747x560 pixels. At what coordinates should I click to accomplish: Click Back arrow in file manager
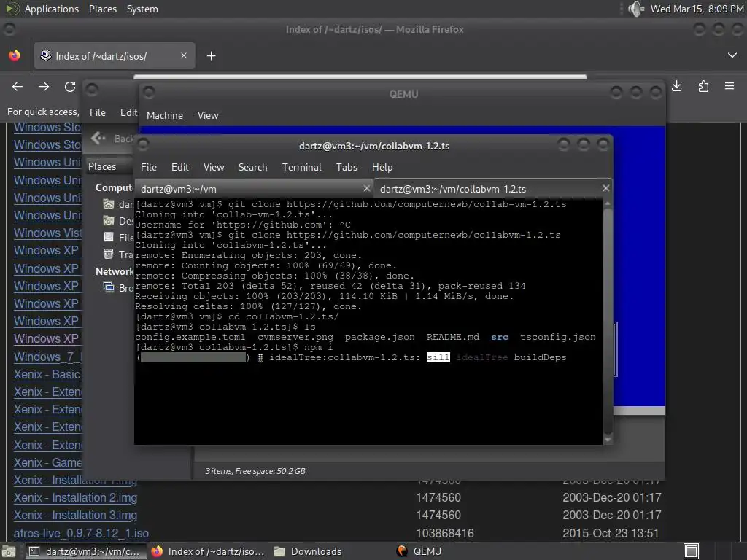coord(98,138)
